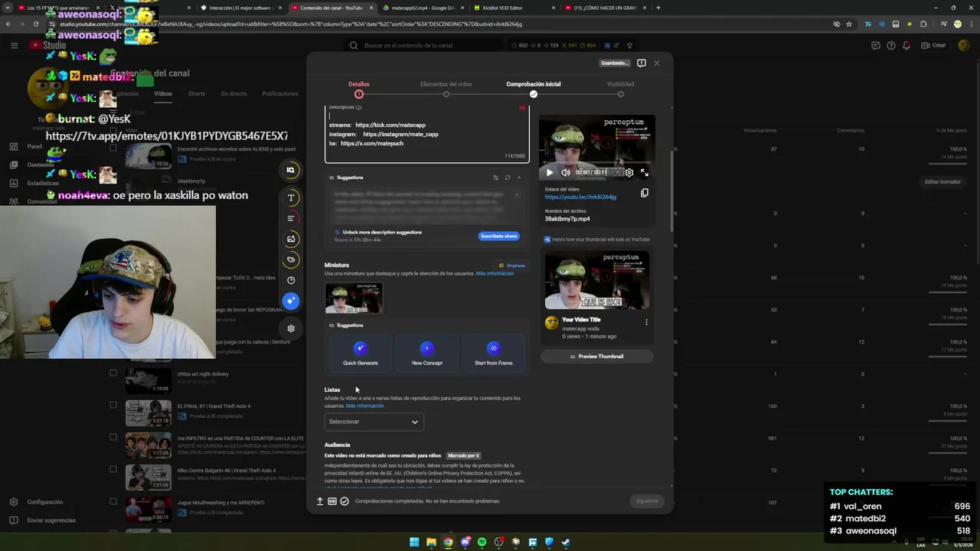Click the checks completed checkmark icon

click(x=345, y=501)
